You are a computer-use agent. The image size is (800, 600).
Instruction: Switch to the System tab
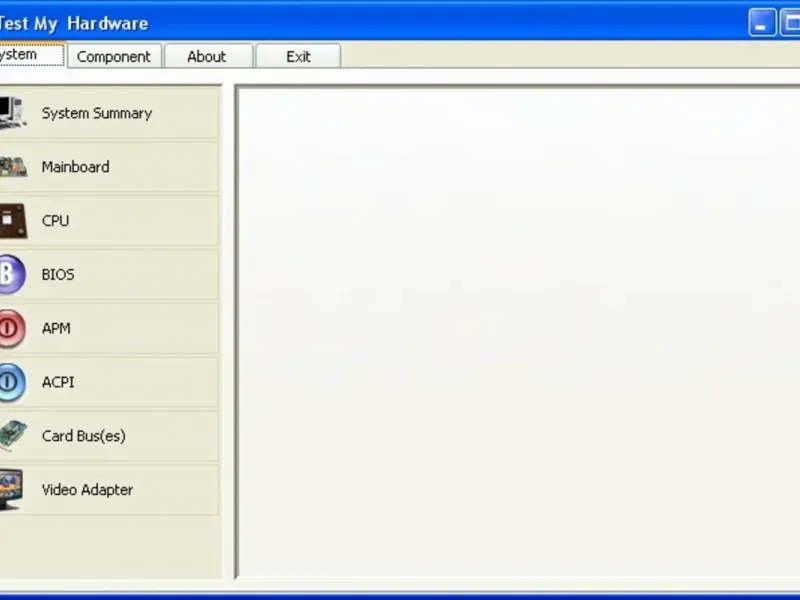33,55
